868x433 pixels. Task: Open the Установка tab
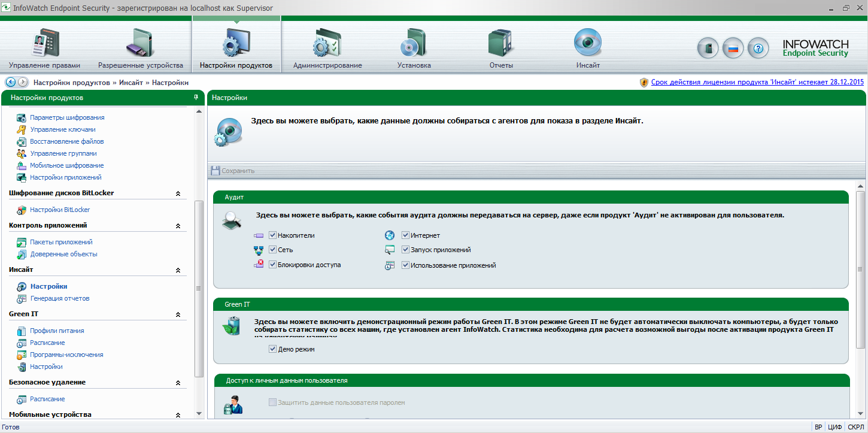414,49
